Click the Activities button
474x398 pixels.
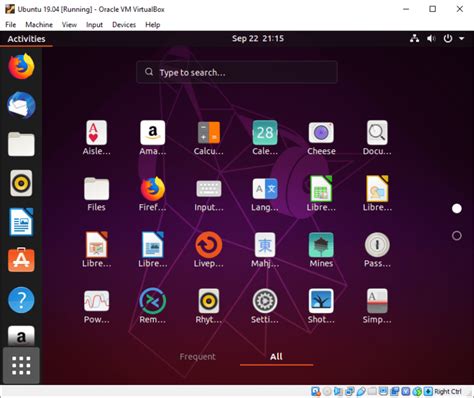[26, 39]
